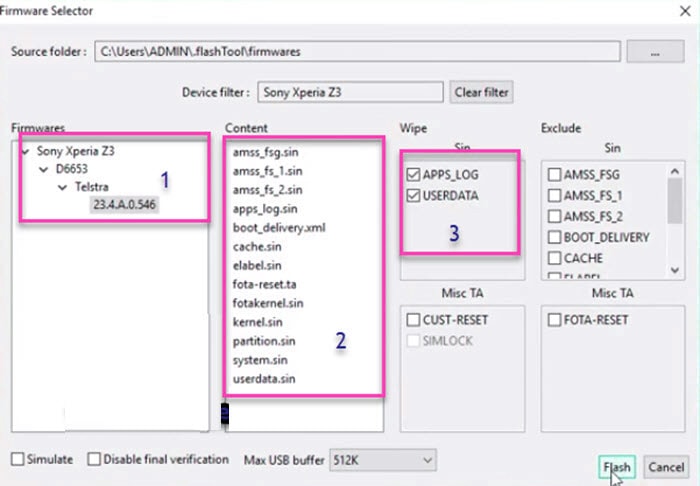Select apps_log.sin in Content list
Screen dimensions: 700x486
(265, 209)
